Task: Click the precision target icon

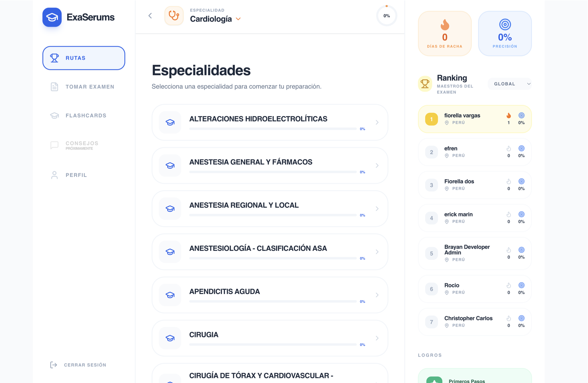Action: pos(505,24)
